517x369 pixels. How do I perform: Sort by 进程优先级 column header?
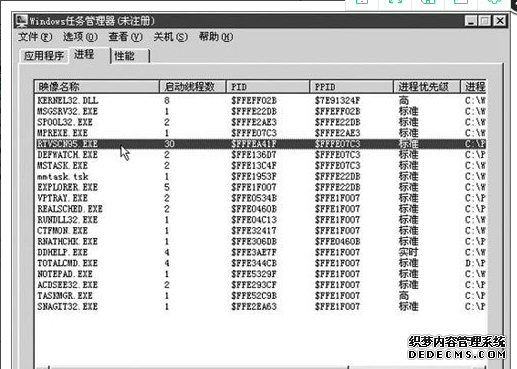[427, 87]
